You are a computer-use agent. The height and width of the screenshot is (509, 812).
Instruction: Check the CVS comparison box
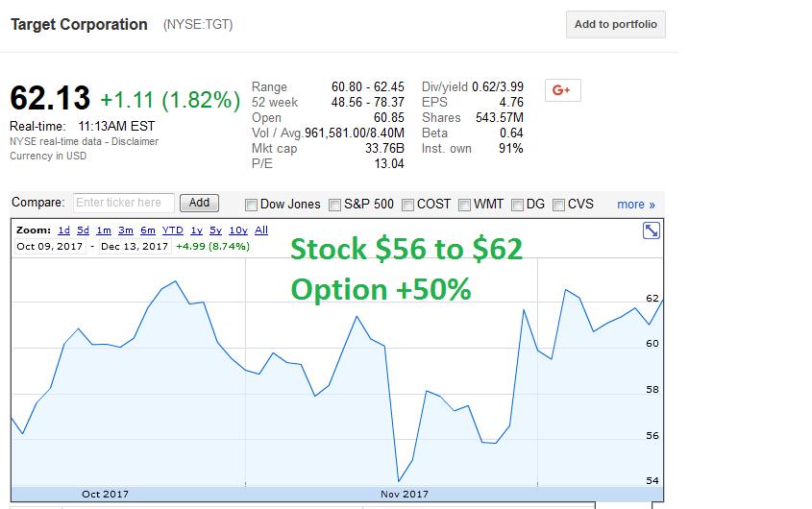[558, 206]
